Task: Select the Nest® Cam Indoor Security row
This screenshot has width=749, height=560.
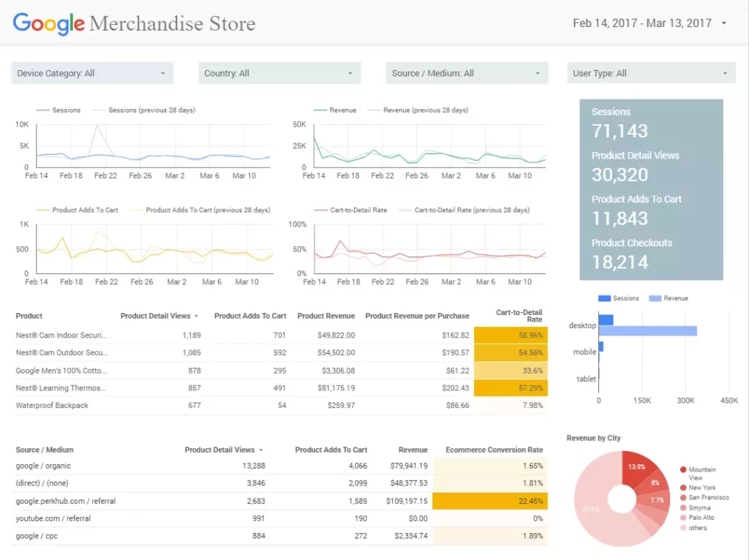Action: (61, 336)
